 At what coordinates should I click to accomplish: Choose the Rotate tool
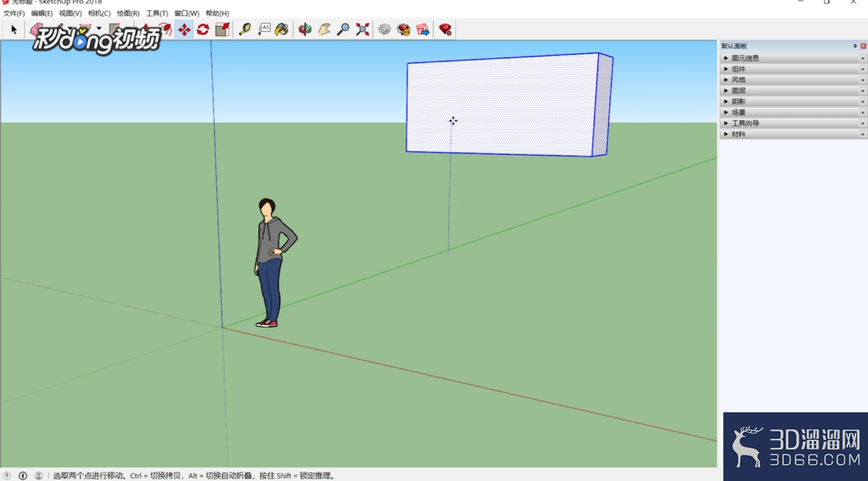[203, 30]
